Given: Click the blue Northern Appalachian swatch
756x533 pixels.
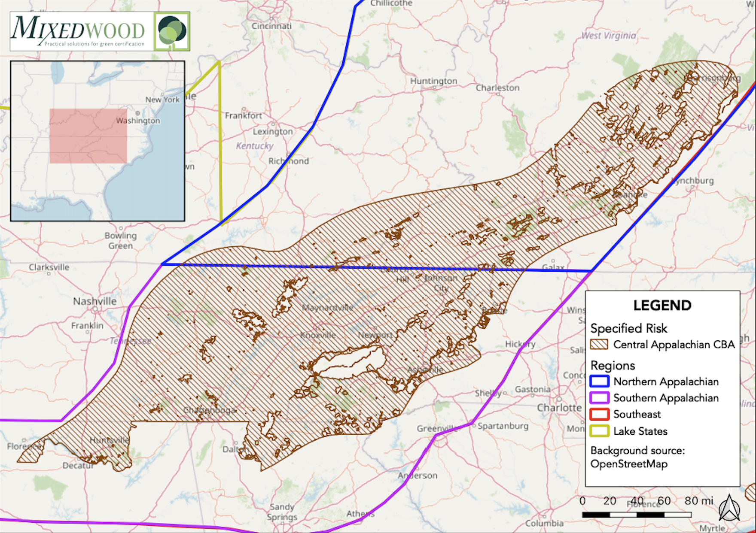Looking at the screenshot, I should (599, 382).
